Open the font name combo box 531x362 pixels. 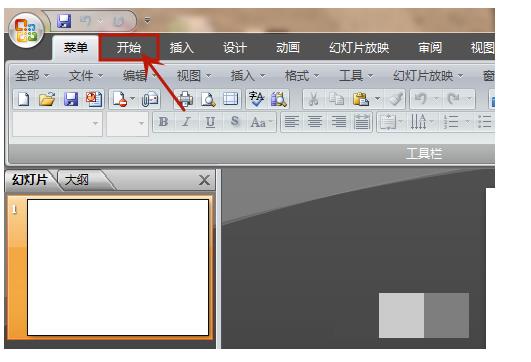(57, 124)
